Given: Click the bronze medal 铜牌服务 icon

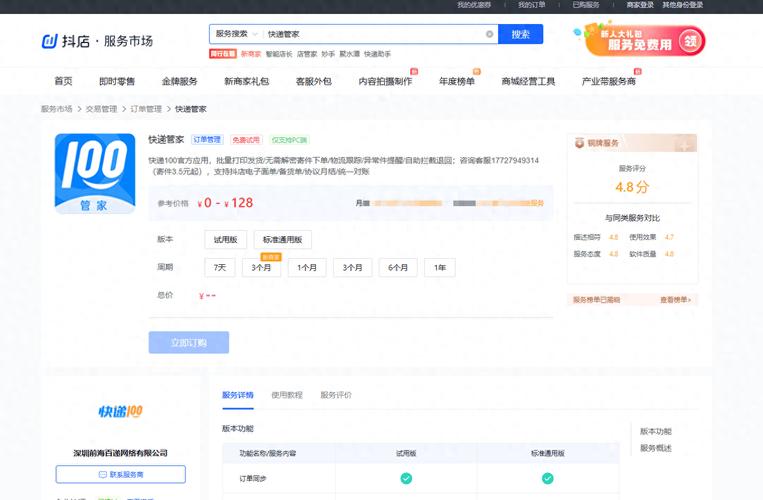Looking at the screenshot, I should click(580, 143).
